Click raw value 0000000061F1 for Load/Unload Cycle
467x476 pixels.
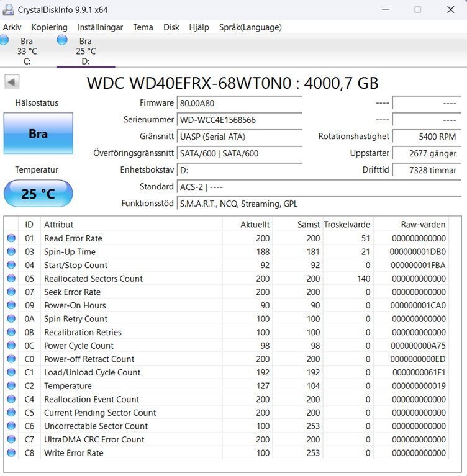419,372
